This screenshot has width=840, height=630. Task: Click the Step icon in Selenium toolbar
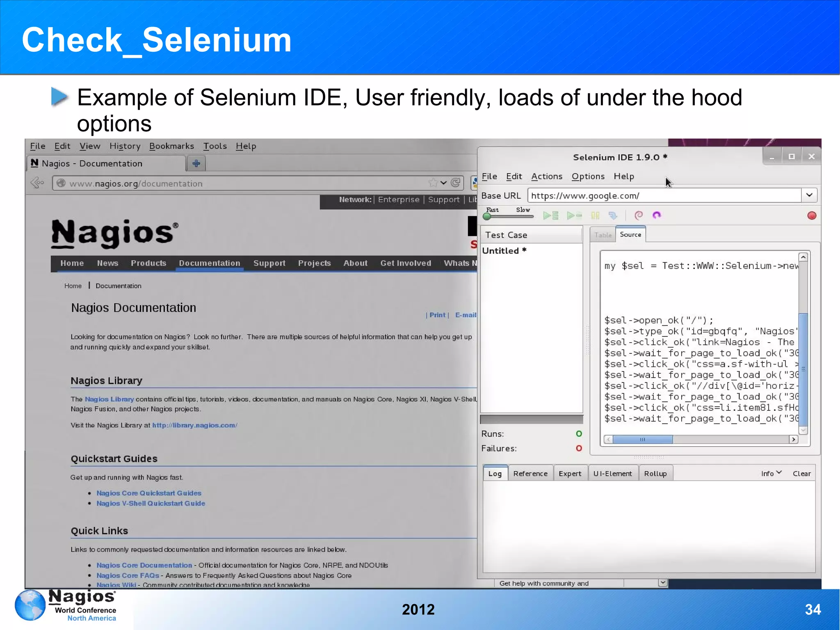(x=613, y=215)
